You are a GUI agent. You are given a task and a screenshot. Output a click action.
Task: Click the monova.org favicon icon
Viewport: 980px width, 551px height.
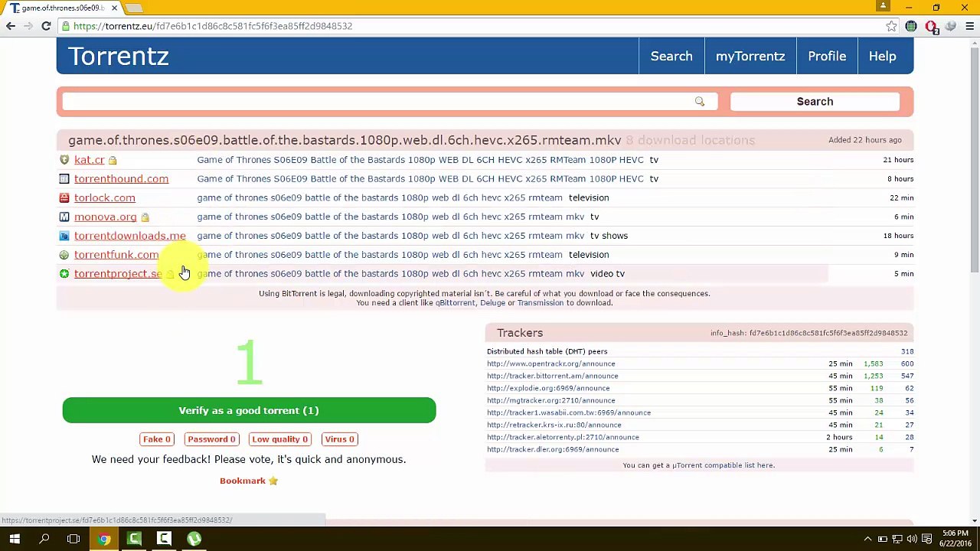[x=64, y=217]
